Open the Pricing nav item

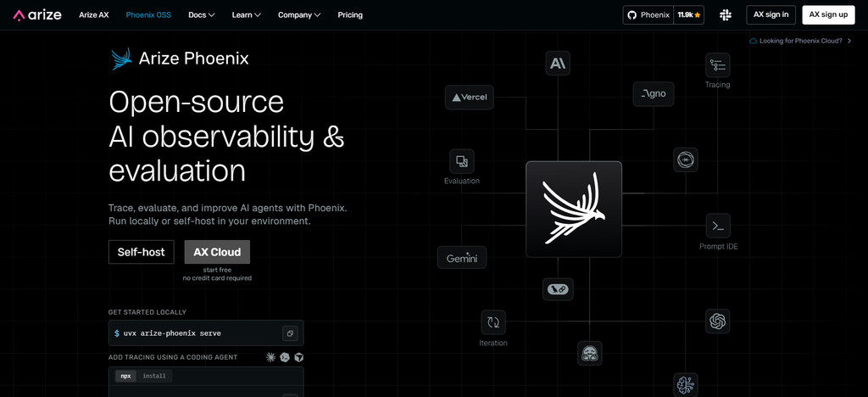pyautogui.click(x=350, y=15)
